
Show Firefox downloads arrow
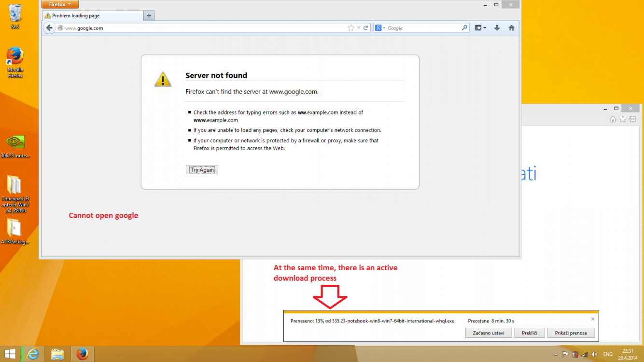click(497, 28)
